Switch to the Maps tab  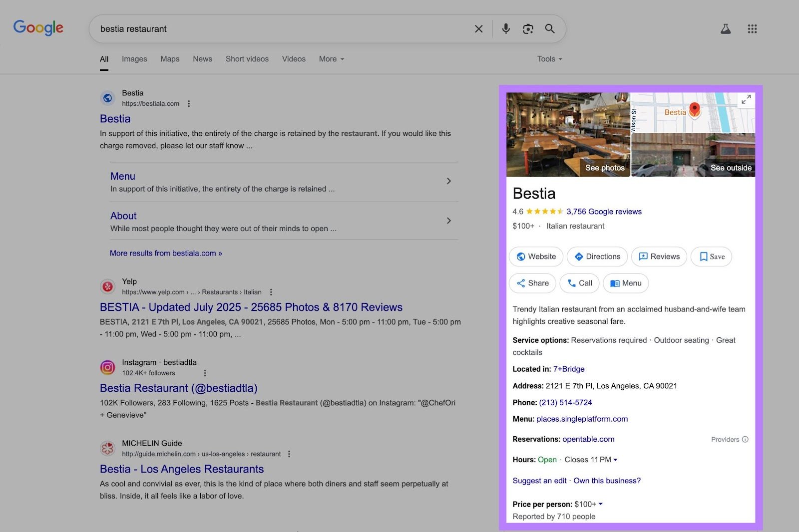[169, 59]
